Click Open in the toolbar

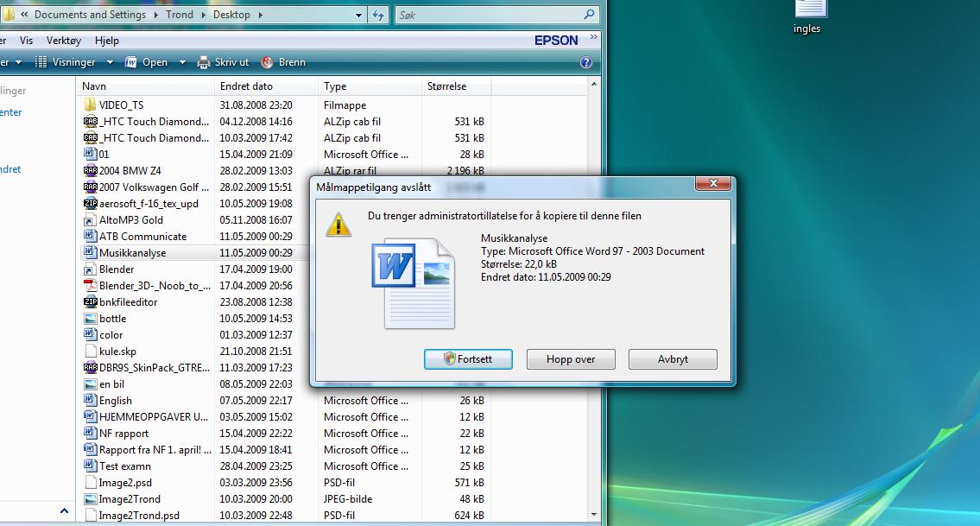[147, 62]
